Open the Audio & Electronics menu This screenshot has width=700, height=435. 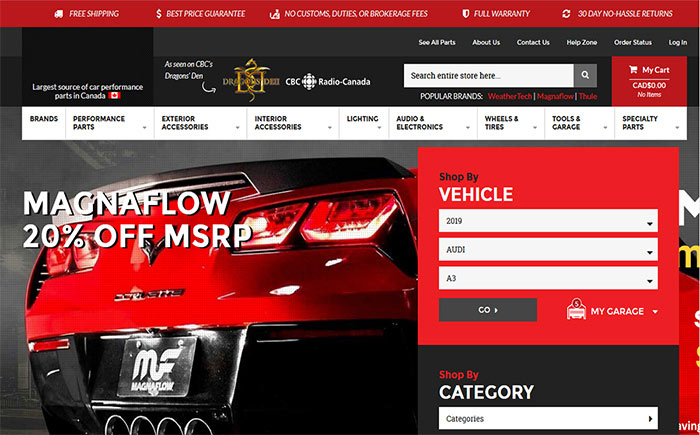(x=420, y=123)
